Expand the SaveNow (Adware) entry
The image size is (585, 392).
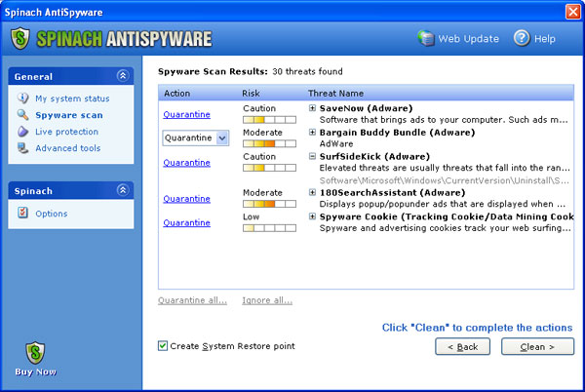click(312, 108)
